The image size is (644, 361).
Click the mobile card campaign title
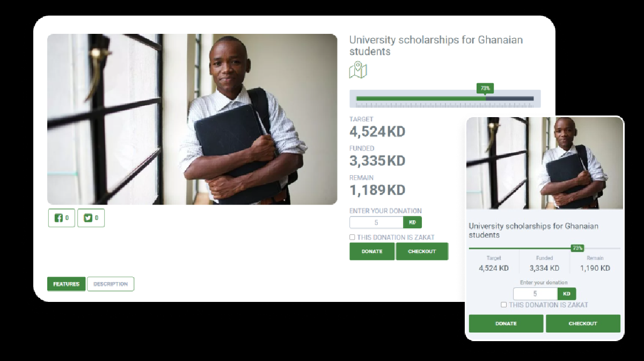533,230
